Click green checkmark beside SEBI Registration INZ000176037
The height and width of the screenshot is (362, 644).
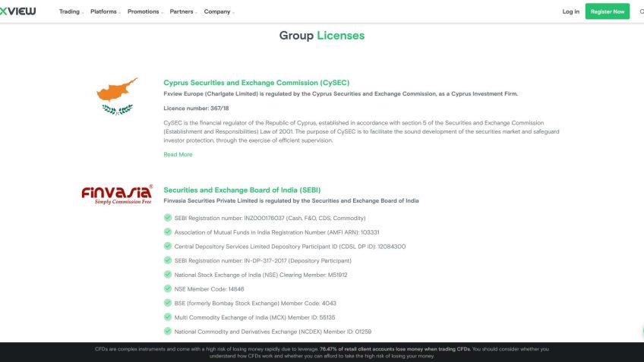click(x=168, y=218)
